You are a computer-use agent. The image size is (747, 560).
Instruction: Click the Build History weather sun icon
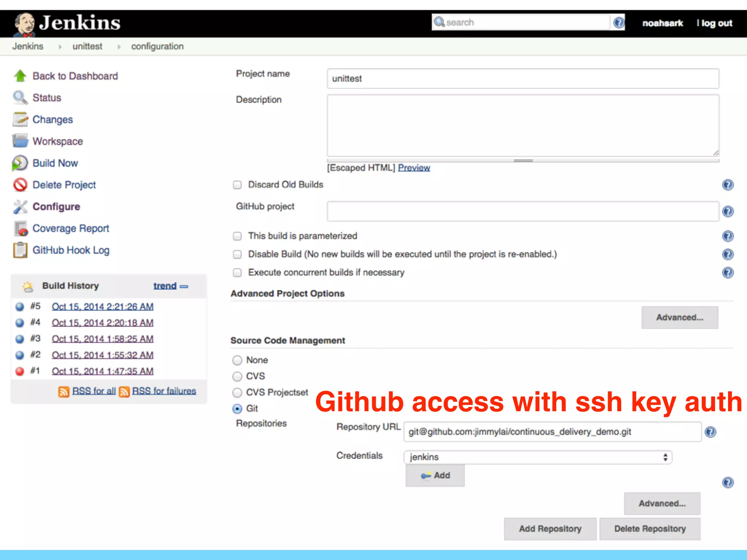coord(28,287)
